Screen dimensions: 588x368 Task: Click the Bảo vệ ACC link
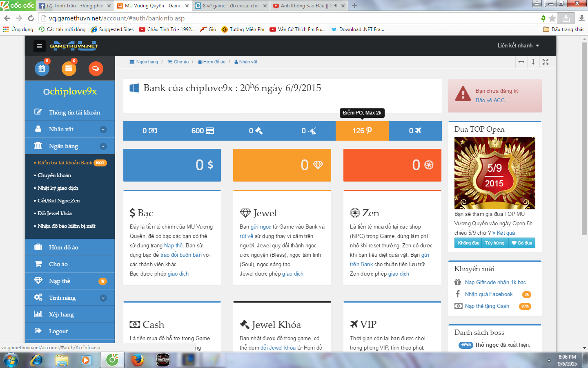(490, 100)
